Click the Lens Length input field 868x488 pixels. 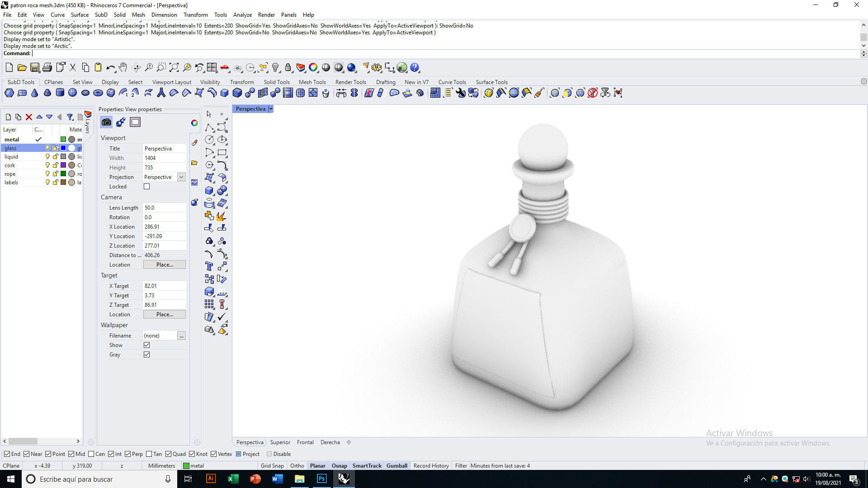[165, 208]
